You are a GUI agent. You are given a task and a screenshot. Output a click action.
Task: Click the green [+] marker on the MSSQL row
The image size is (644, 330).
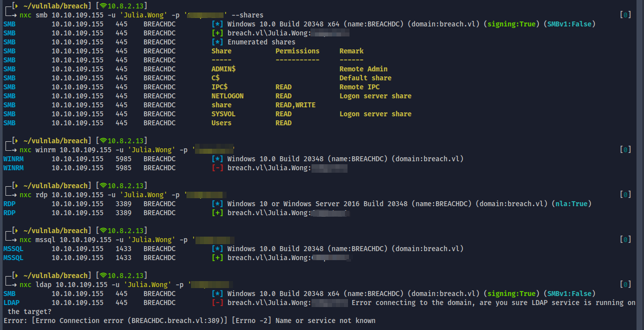[217, 258]
